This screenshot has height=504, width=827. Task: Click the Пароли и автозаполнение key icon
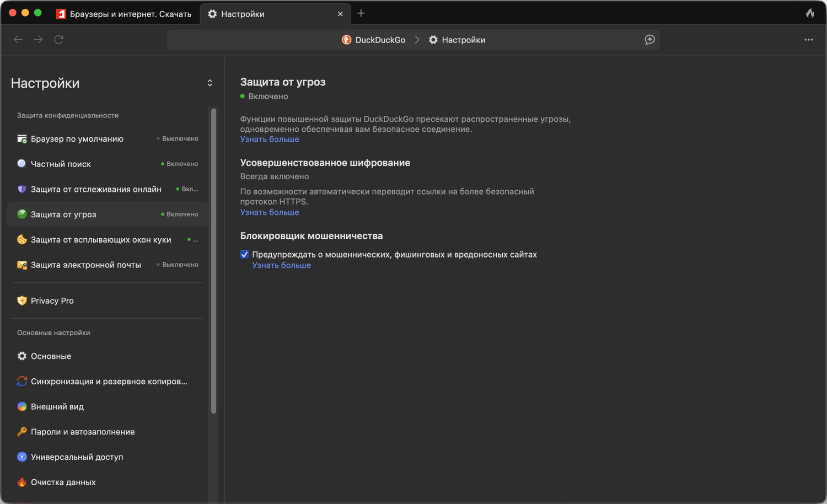pos(22,432)
